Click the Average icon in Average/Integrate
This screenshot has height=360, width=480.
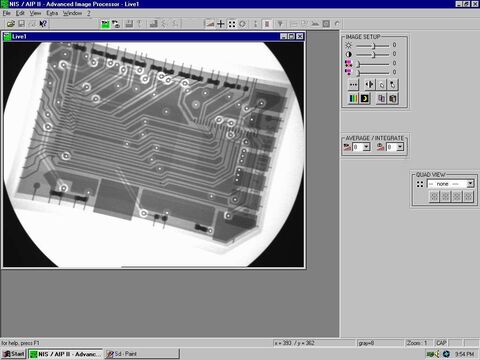click(347, 147)
